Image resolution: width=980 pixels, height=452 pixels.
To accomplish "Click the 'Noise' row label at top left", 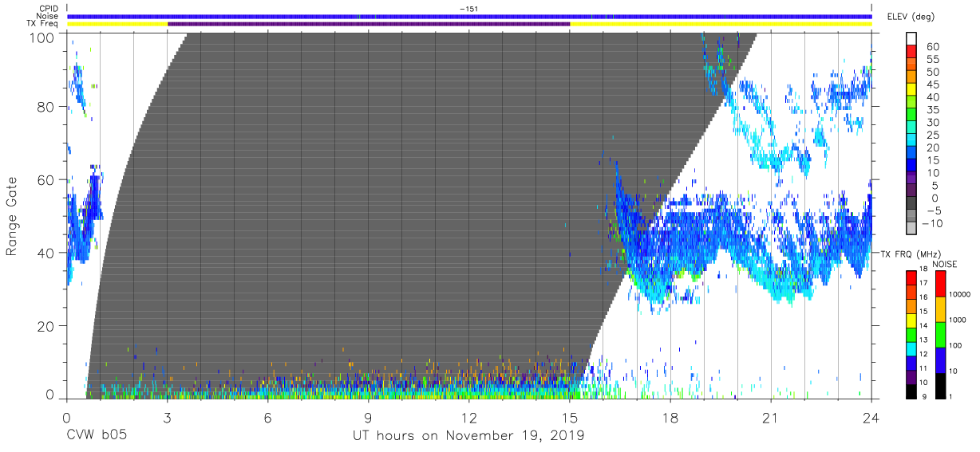I will [49, 16].
